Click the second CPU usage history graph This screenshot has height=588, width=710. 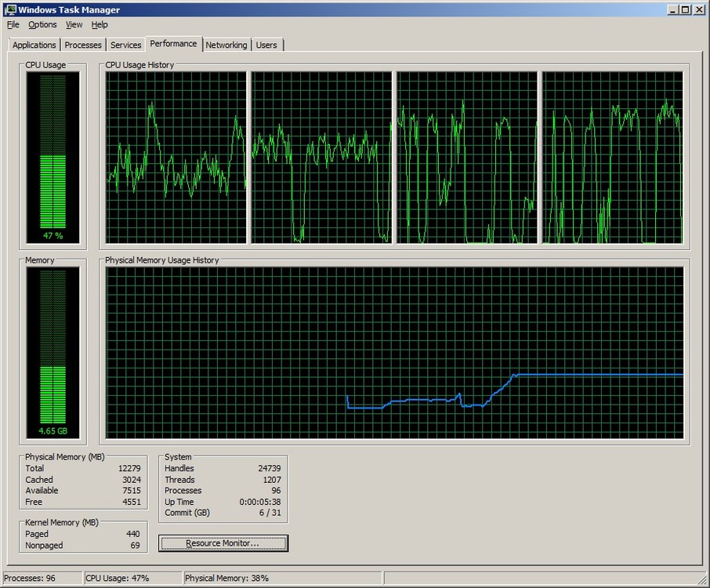[x=321, y=158]
